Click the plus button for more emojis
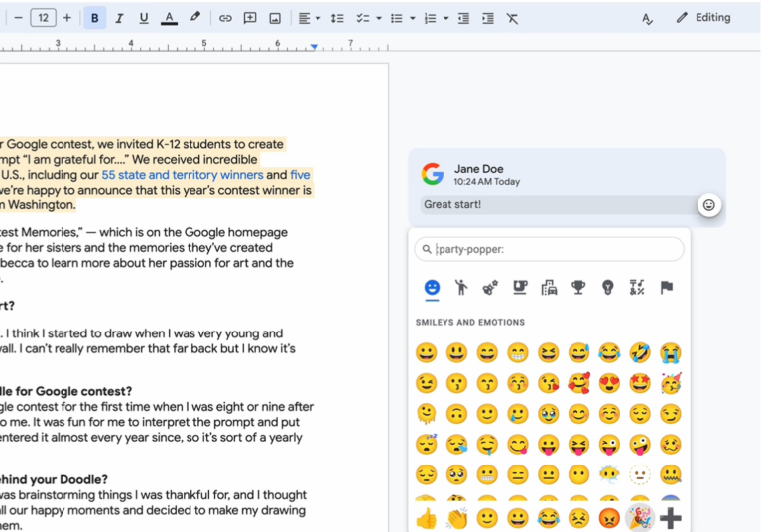The image size is (762, 532). coord(671,518)
